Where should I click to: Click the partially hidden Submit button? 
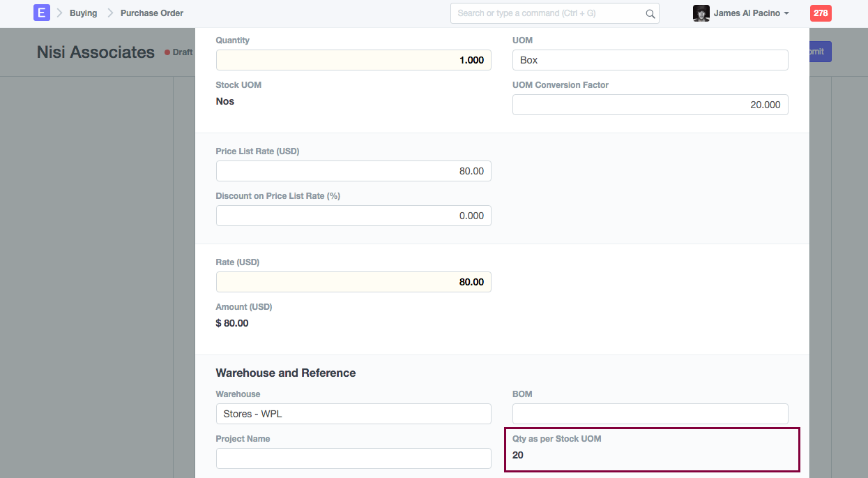point(820,52)
